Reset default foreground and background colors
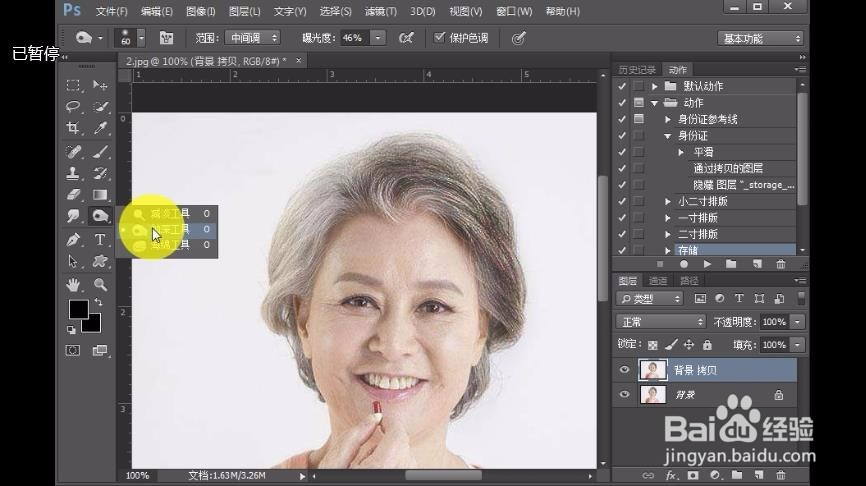Viewport: 866px width, 486px height. (x=71, y=330)
